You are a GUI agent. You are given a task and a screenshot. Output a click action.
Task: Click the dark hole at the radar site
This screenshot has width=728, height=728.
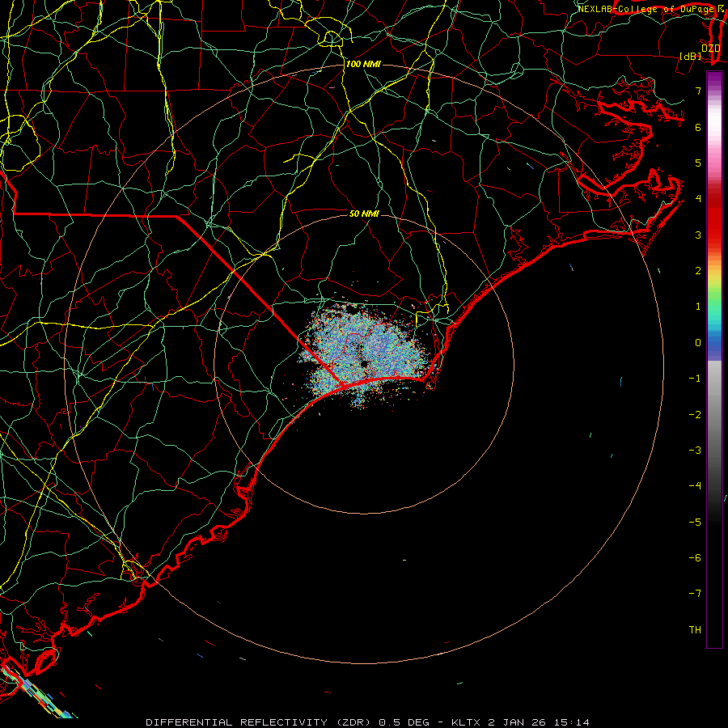tap(365, 364)
